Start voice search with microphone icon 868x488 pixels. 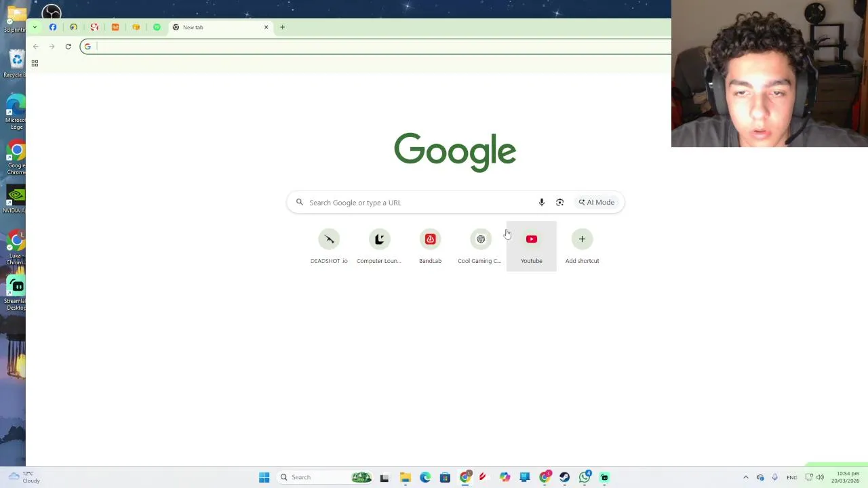pyautogui.click(x=541, y=202)
